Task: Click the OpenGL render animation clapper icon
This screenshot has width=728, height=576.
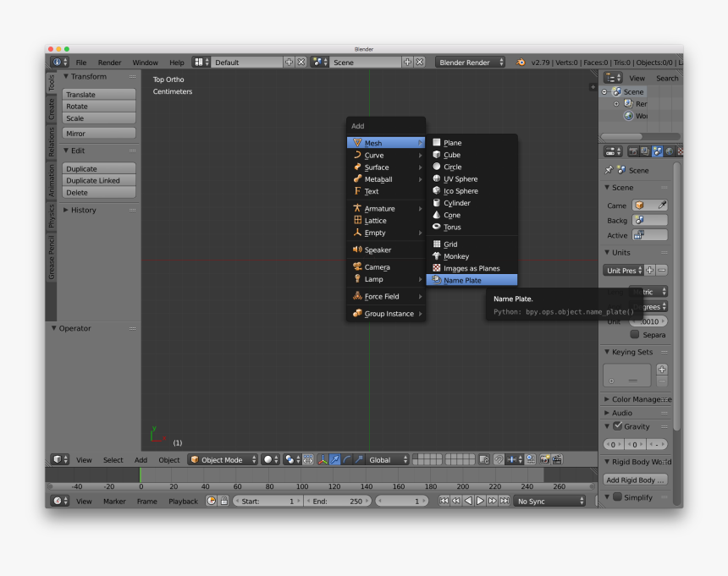Action: [x=557, y=459]
